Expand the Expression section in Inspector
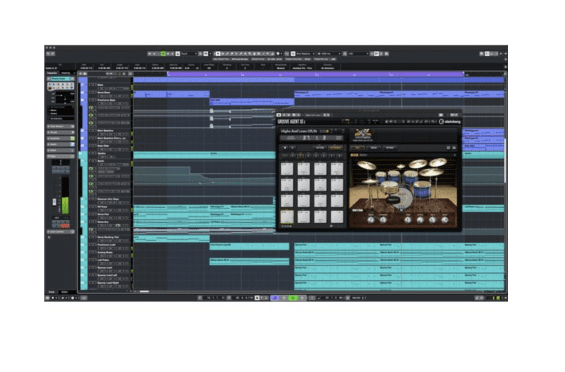 pos(61,138)
